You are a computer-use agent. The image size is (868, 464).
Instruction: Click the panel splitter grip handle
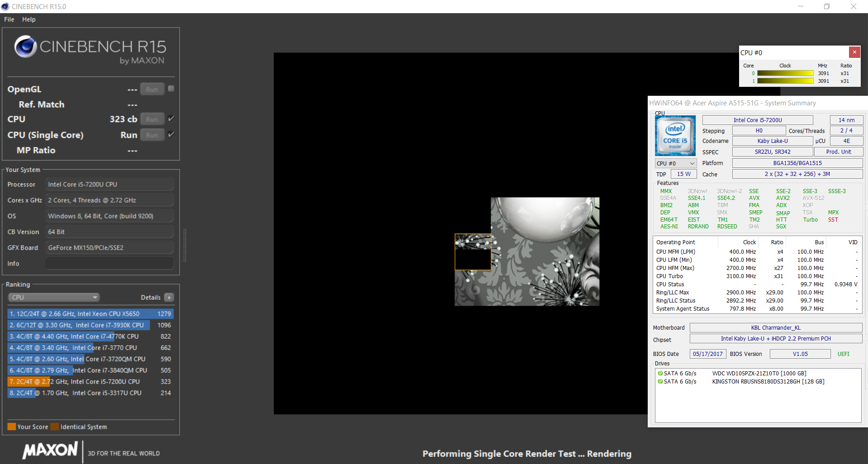coord(185,245)
